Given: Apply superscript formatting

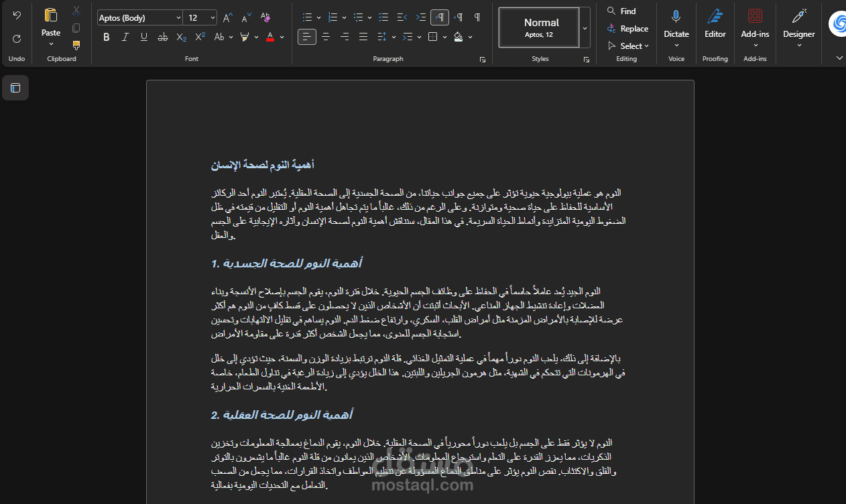Looking at the screenshot, I should click(x=200, y=37).
